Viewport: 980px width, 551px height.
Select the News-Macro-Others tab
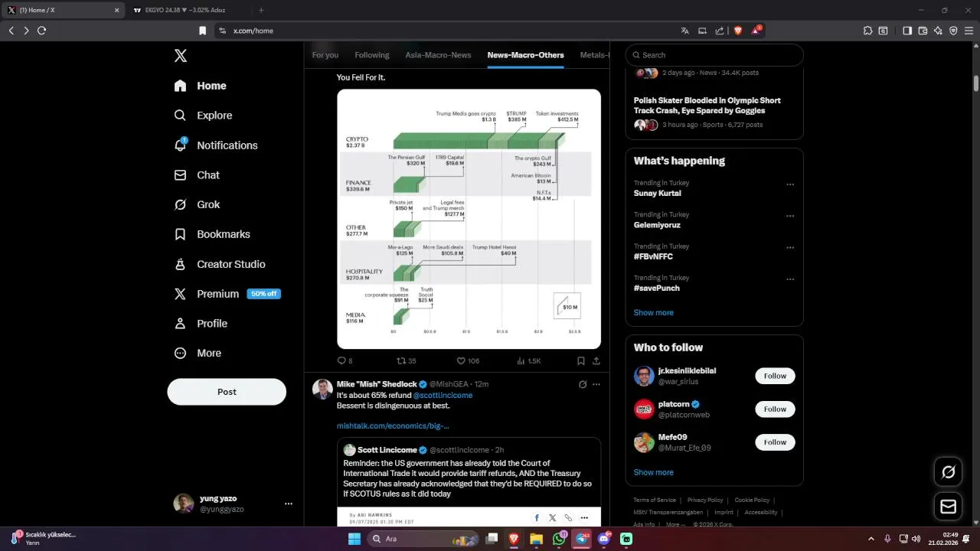click(525, 55)
